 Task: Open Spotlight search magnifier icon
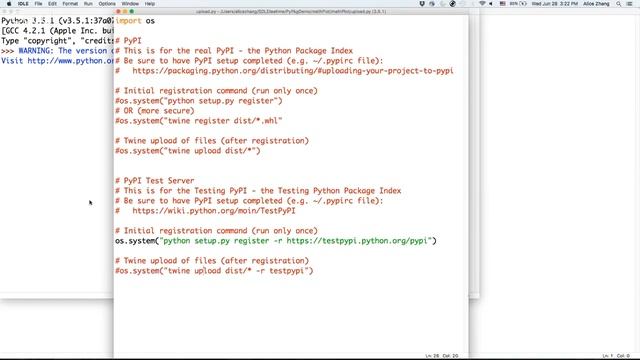click(x=619, y=4)
